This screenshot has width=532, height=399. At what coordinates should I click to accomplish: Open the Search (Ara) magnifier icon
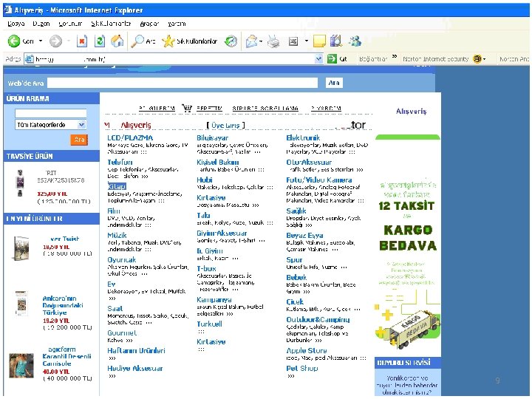pos(137,41)
